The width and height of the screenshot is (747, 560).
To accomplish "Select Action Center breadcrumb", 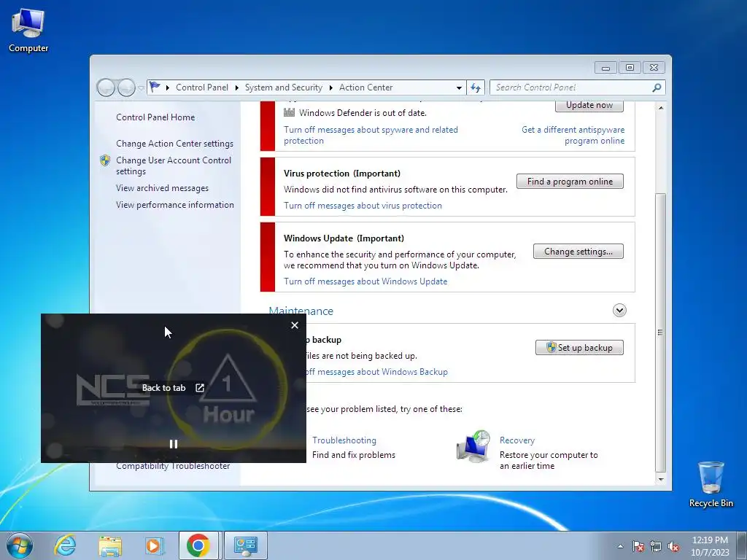I will (x=366, y=87).
